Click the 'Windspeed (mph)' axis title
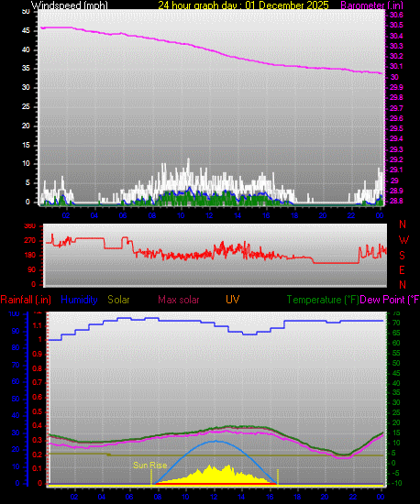420x504 pixels. coord(69,5)
